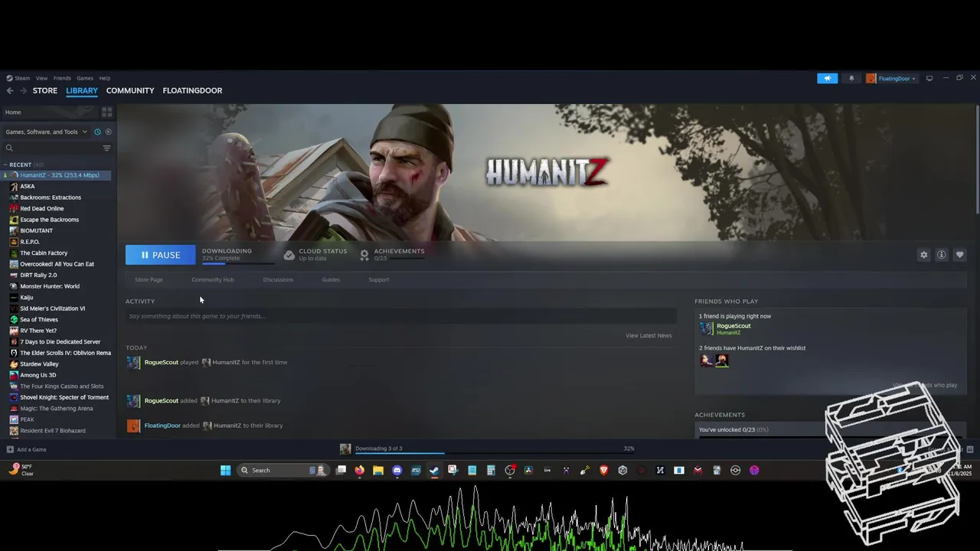Go back with the left arrow
This screenshot has width=980, height=551.
(x=10, y=90)
